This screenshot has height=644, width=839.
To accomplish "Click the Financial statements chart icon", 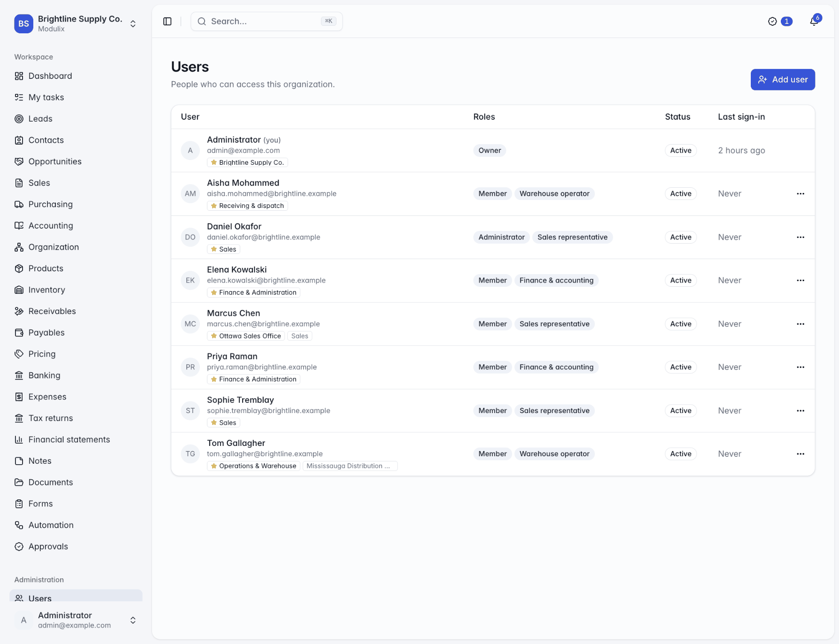I will (x=19, y=439).
